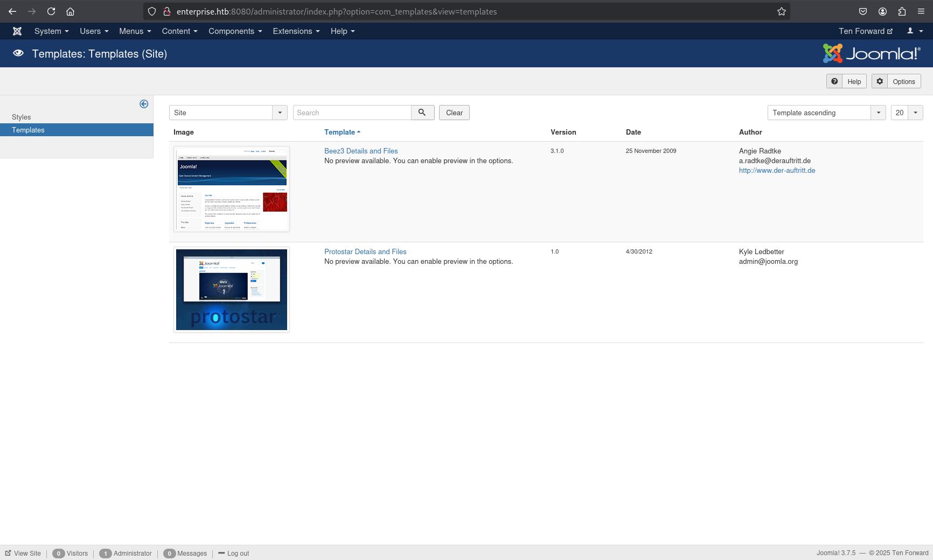This screenshot has height=560, width=933.
Task: Open the Components menu
Action: (x=235, y=31)
